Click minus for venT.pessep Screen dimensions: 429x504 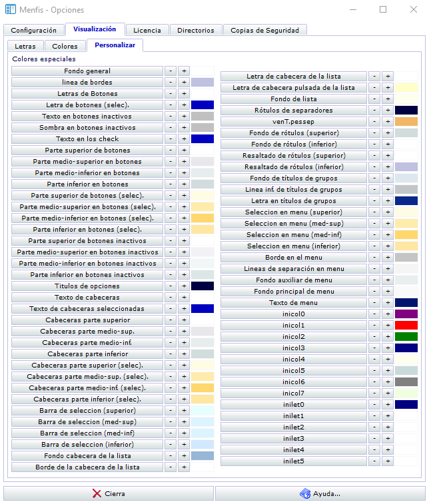[x=374, y=122]
